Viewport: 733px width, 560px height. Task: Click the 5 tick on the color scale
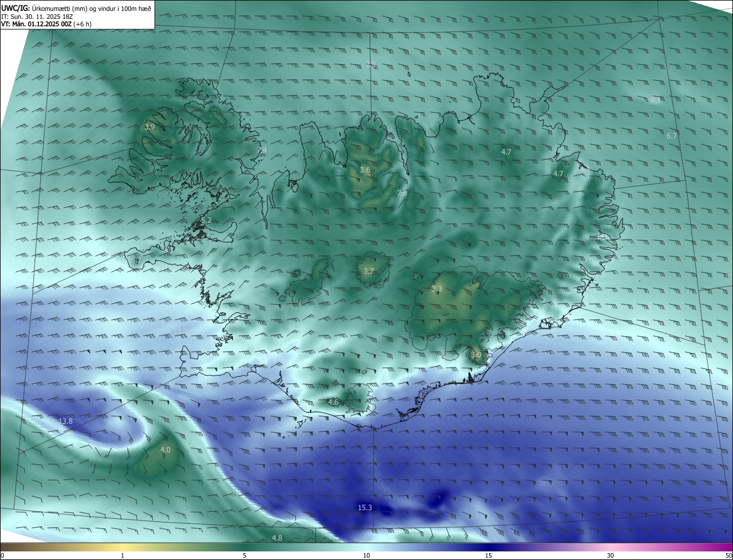[x=245, y=556]
